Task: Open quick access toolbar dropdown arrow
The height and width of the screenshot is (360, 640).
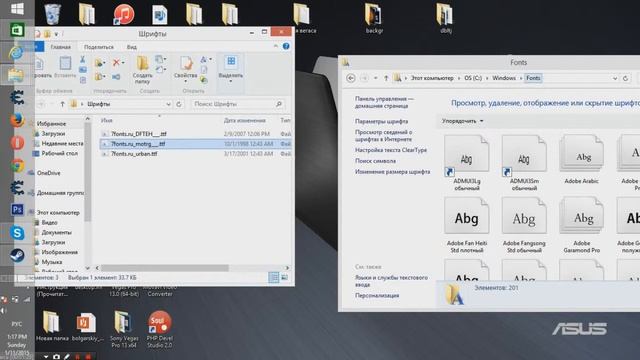Action: tap(56, 33)
